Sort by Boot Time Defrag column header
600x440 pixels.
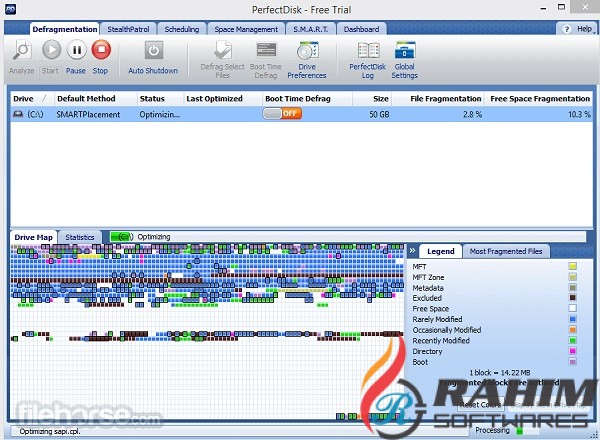click(x=307, y=99)
